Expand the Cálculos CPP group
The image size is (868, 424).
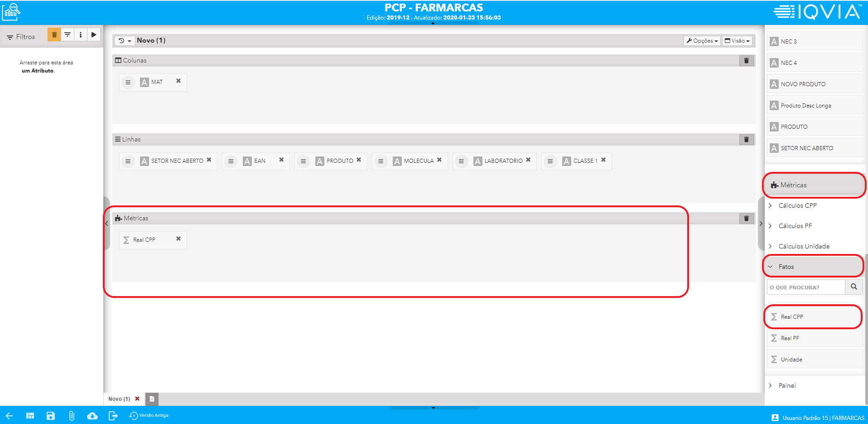point(797,205)
